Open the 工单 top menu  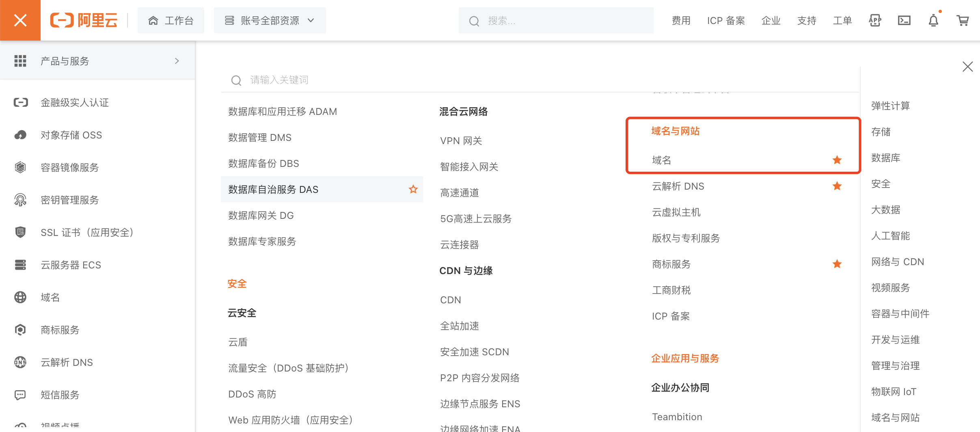842,20
